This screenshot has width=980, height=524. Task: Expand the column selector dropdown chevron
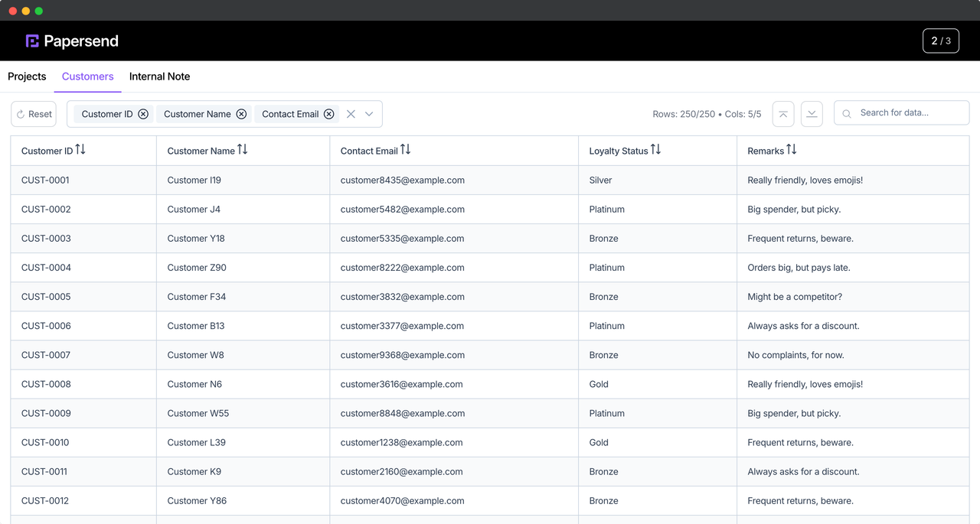pyautogui.click(x=369, y=114)
